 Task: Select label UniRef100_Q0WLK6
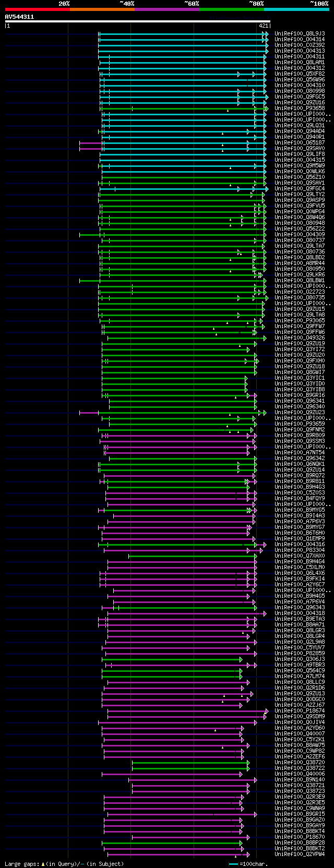point(300,171)
